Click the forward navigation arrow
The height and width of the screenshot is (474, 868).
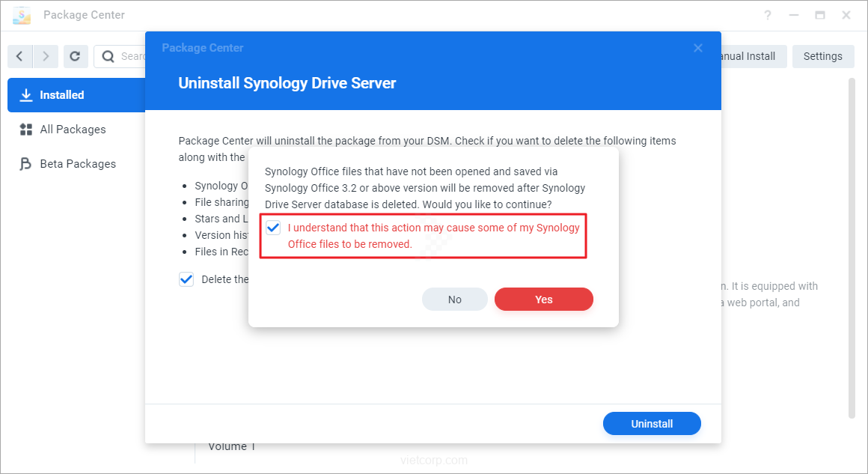coord(46,56)
